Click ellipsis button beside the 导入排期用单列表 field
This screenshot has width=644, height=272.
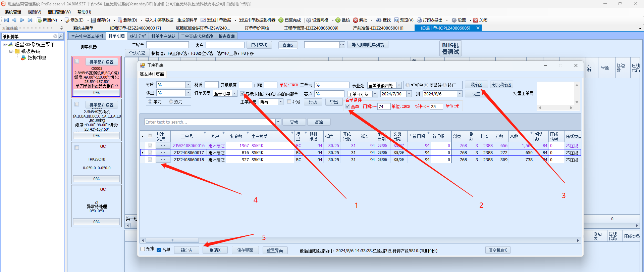point(342,45)
